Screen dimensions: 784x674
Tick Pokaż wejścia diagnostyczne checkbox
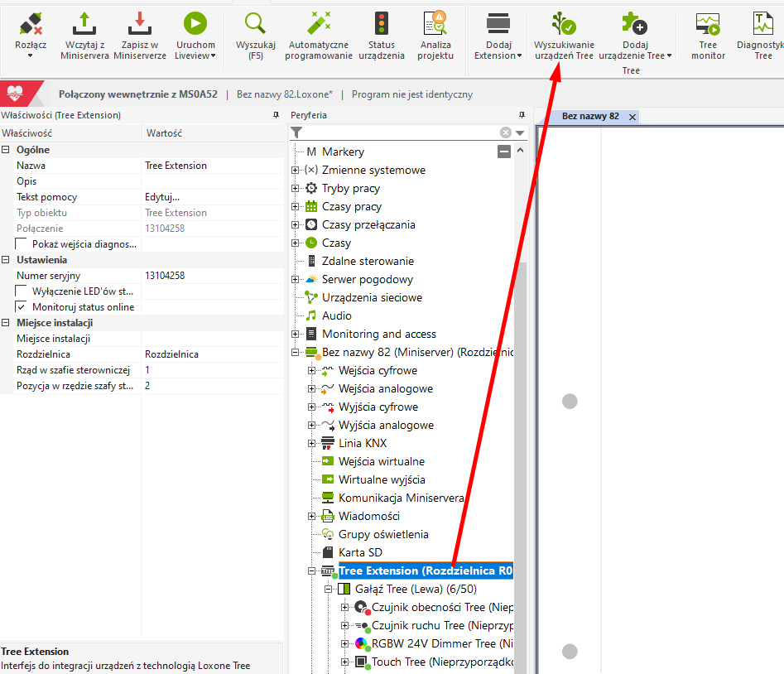[x=22, y=244]
